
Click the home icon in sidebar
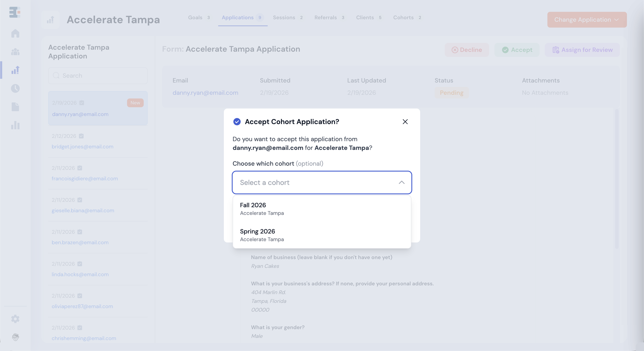point(15,33)
